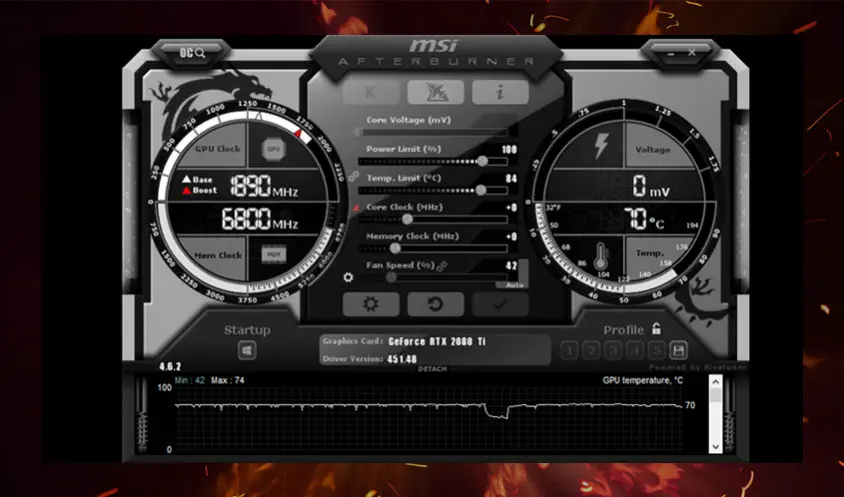Toggle link icon between Power and Temp limit
Viewport: 844px width, 497px height.
pos(353,175)
